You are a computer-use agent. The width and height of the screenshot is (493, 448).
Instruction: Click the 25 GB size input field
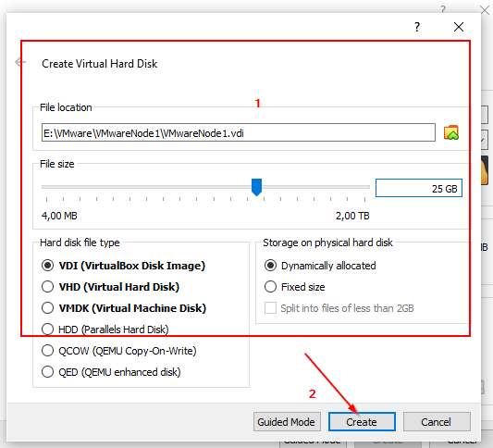pyautogui.click(x=419, y=188)
